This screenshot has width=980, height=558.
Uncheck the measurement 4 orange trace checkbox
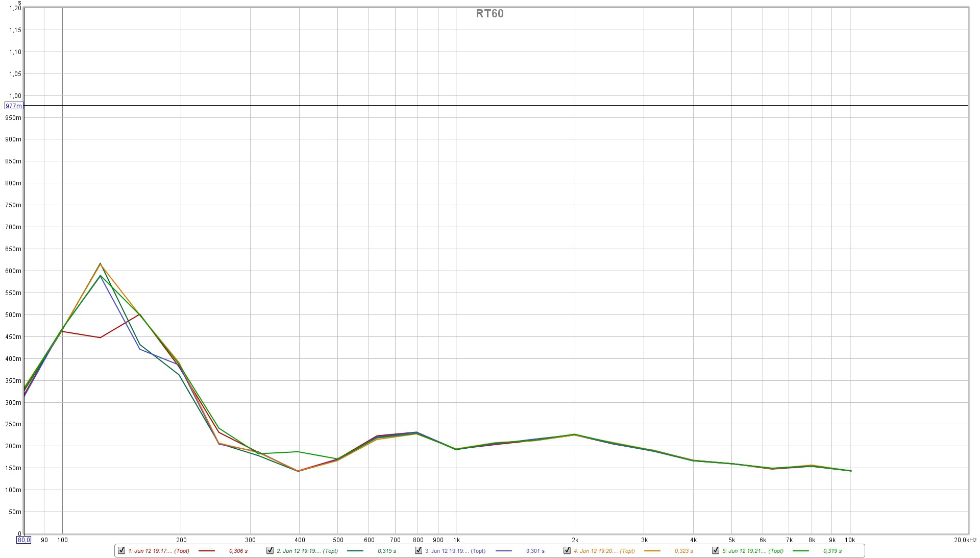[567, 550]
